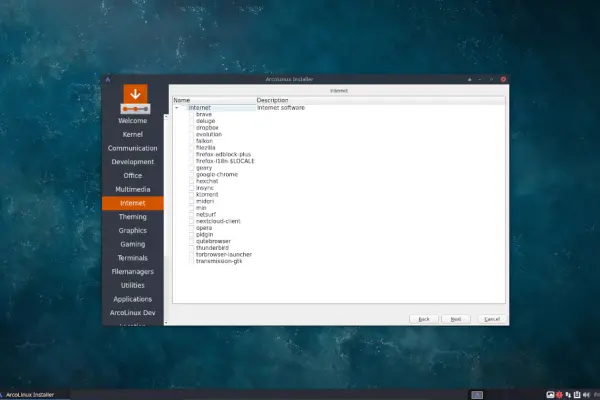The height and width of the screenshot is (400, 600).
Task: Select the Utilities step
Action: [x=133, y=286]
